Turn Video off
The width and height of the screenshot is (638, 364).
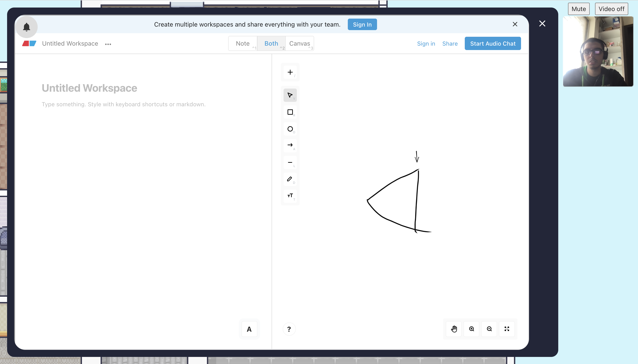pyautogui.click(x=611, y=9)
